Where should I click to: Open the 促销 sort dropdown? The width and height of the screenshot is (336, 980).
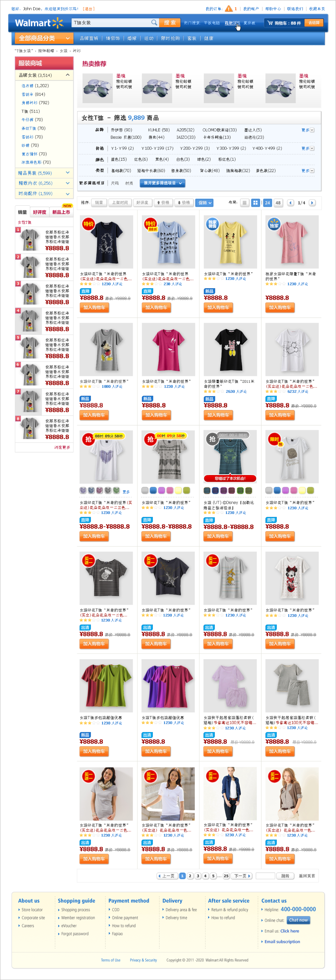pos(204,203)
